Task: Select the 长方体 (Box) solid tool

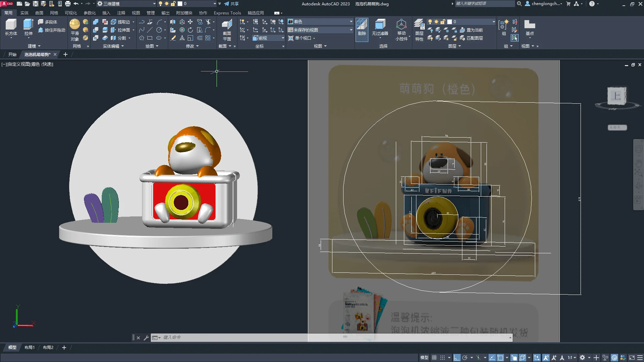Action: [x=11, y=27]
